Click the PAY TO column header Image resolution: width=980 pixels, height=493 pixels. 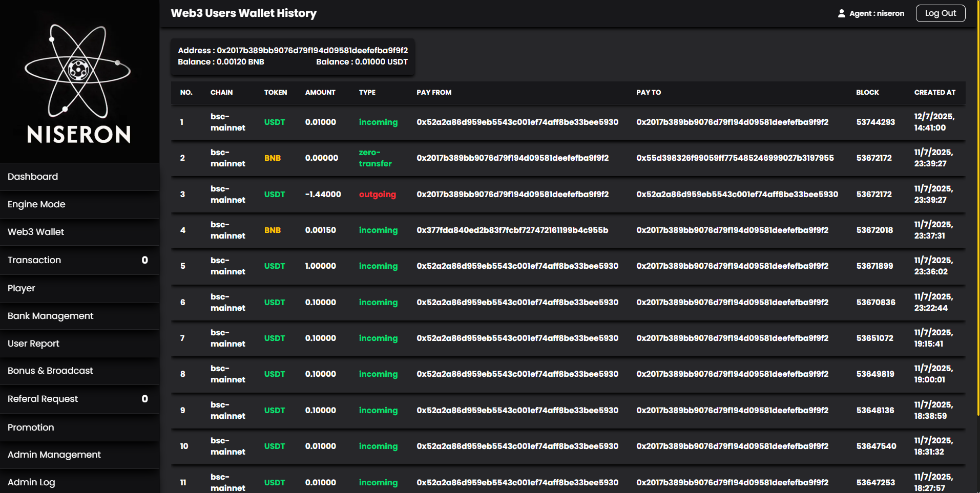click(649, 92)
